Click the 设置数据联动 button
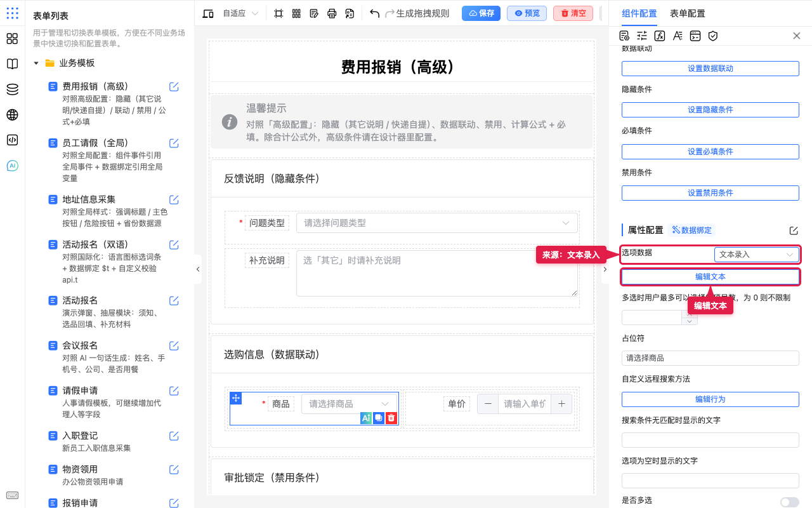 710,69
